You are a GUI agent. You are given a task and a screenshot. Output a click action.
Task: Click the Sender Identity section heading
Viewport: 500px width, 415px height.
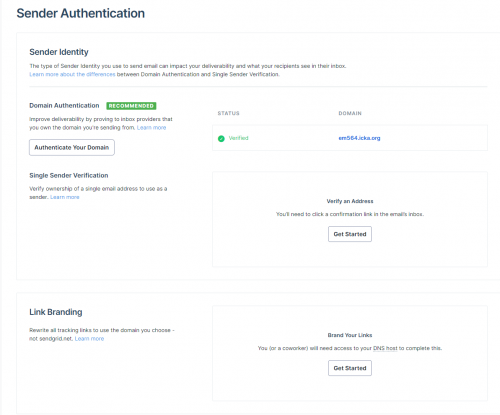coord(59,52)
